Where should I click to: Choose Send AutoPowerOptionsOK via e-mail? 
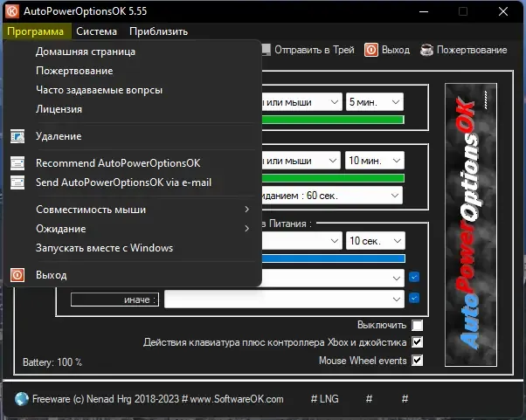pyautogui.click(x=132, y=182)
